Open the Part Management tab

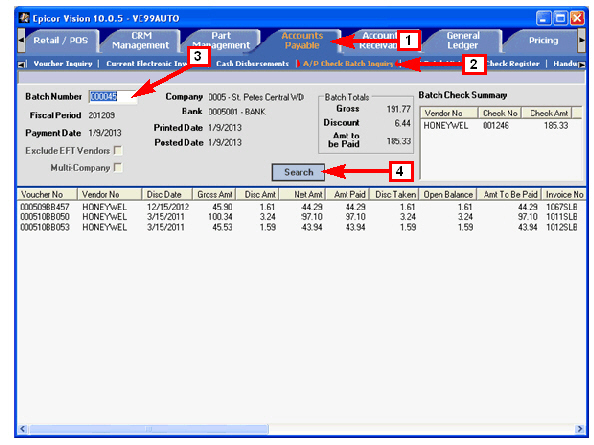221,41
